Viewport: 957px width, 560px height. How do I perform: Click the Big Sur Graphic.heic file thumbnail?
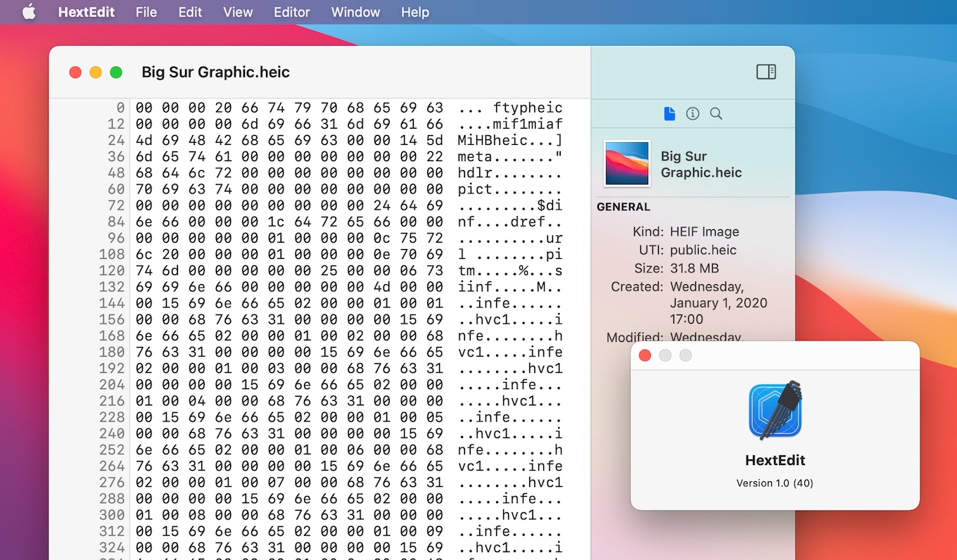627,164
